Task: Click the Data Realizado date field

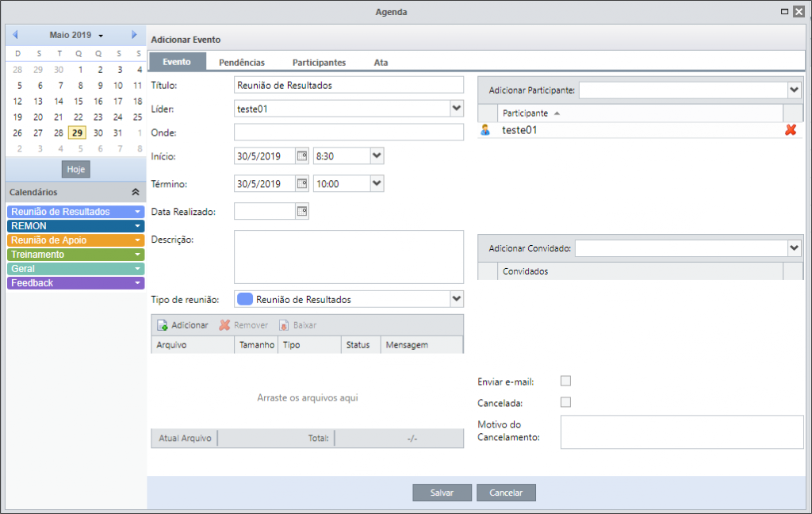Action: [265, 211]
